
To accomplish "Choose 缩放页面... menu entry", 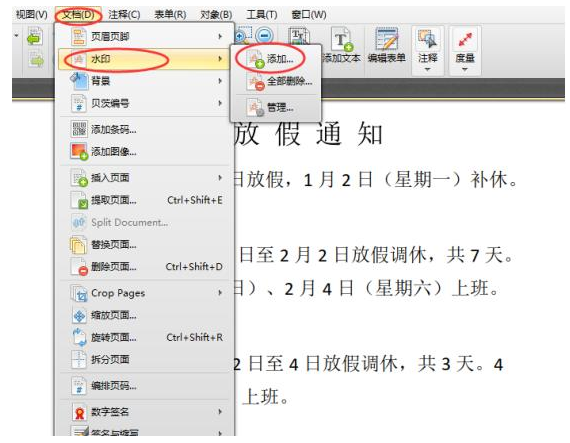I will coord(145,315).
